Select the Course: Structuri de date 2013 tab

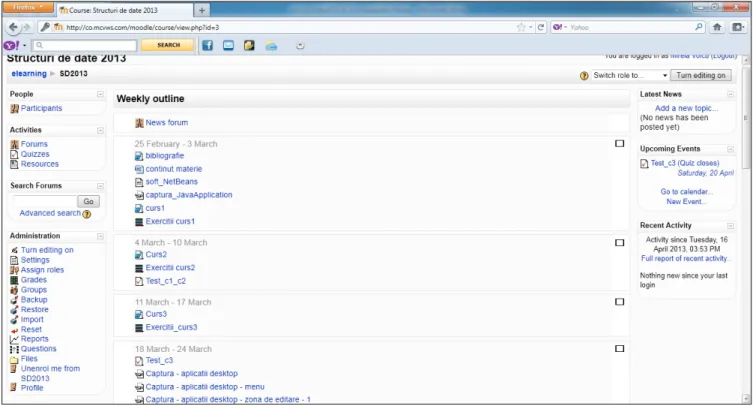coord(125,10)
